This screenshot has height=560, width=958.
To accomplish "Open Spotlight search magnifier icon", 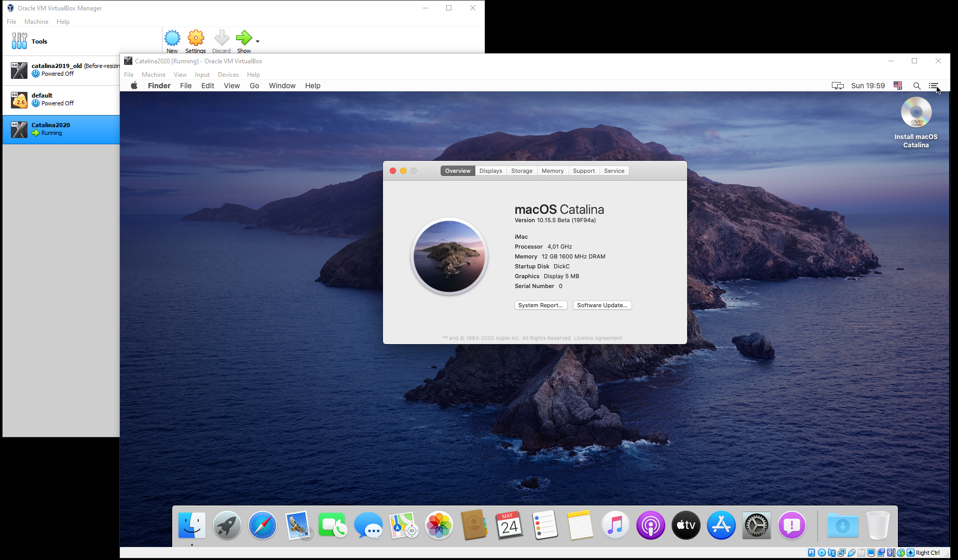I will click(x=917, y=86).
